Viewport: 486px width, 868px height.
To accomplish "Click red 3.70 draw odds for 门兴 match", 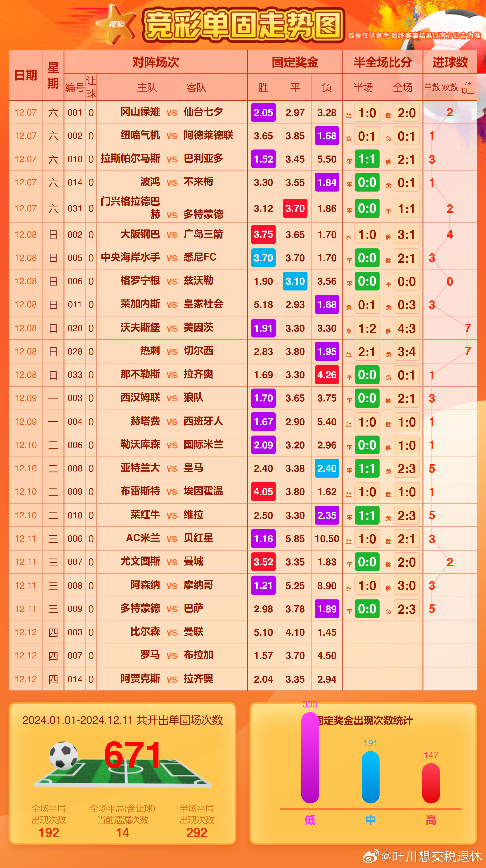I will tap(295, 209).
